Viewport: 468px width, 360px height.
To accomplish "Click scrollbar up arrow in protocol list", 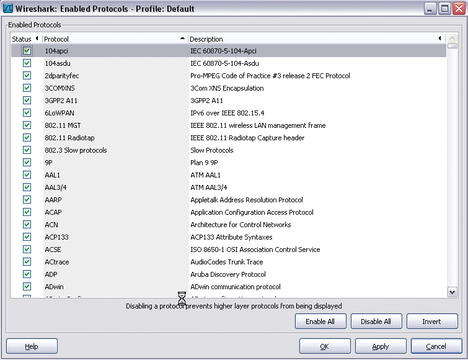I will click(x=452, y=38).
